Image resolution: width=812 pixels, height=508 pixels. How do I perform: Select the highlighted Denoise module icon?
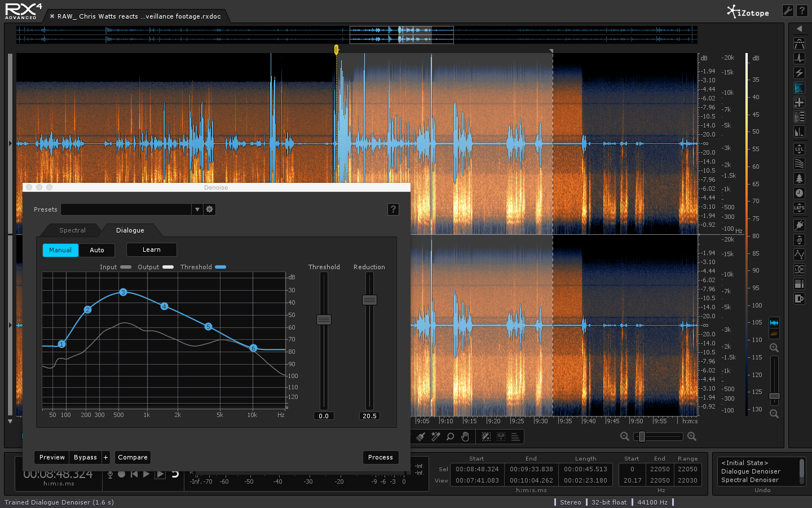point(799,87)
